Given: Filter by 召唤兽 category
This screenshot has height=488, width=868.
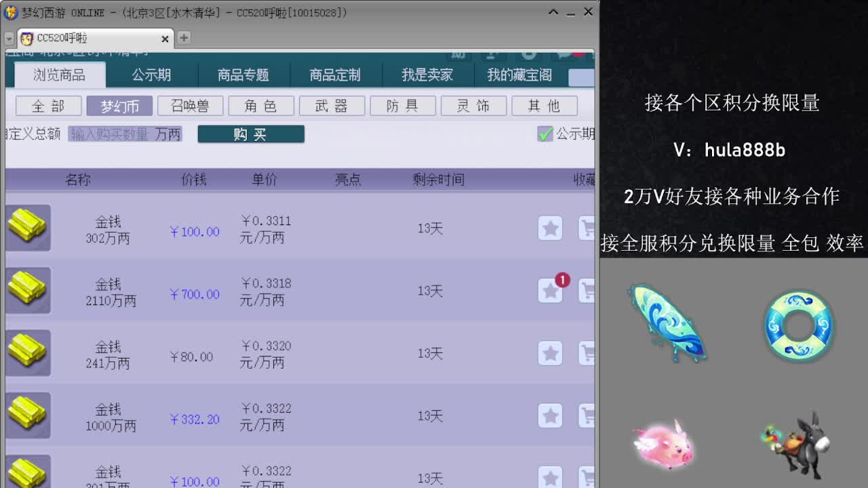Looking at the screenshot, I should coord(190,106).
